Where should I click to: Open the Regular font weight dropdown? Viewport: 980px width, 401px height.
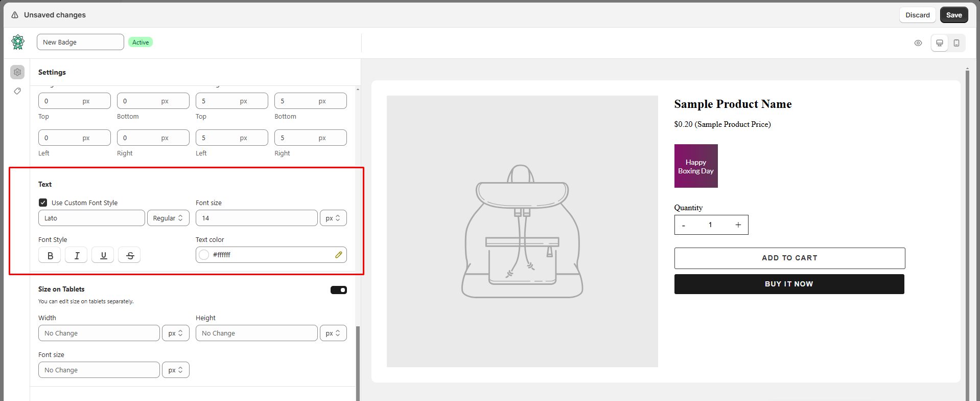pyautogui.click(x=168, y=218)
